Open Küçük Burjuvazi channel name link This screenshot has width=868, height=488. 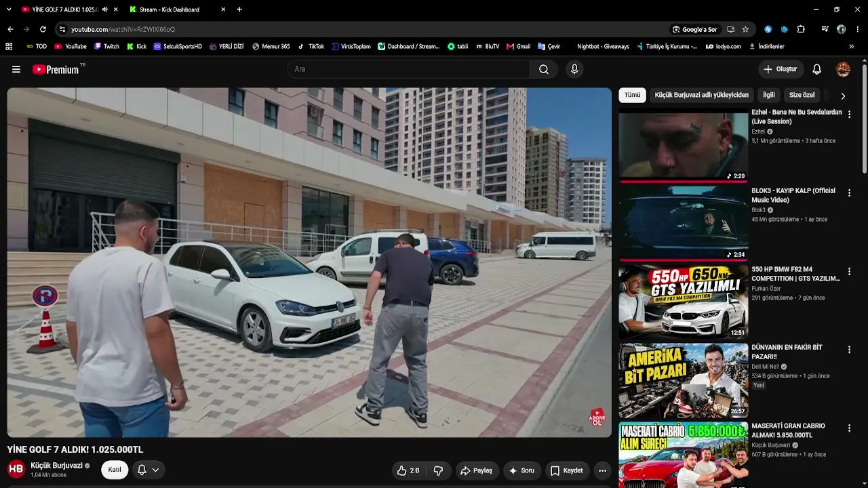tap(56, 466)
